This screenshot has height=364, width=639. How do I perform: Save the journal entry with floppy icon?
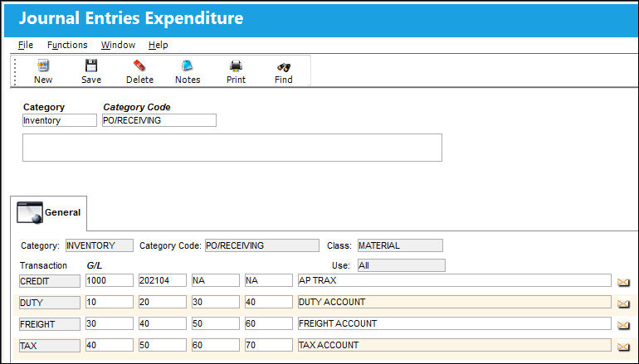tap(91, 66)
